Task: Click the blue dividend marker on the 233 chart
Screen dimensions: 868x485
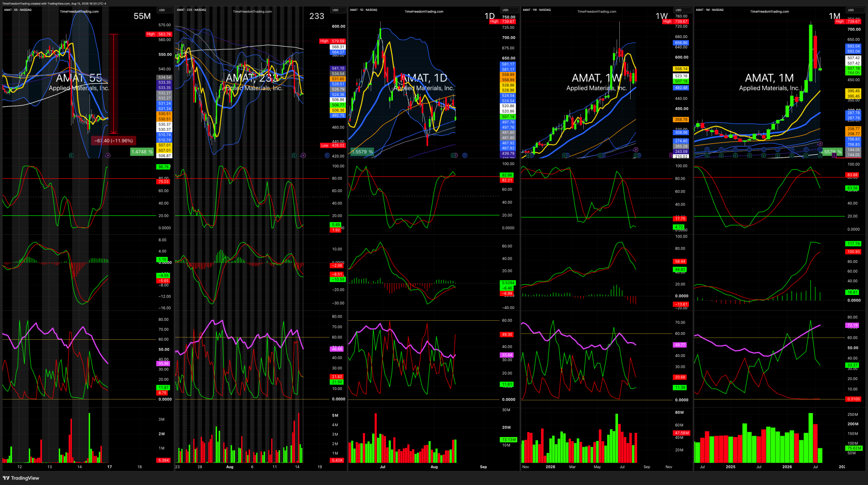Action: pyautogui.click(x=327, y=155)
